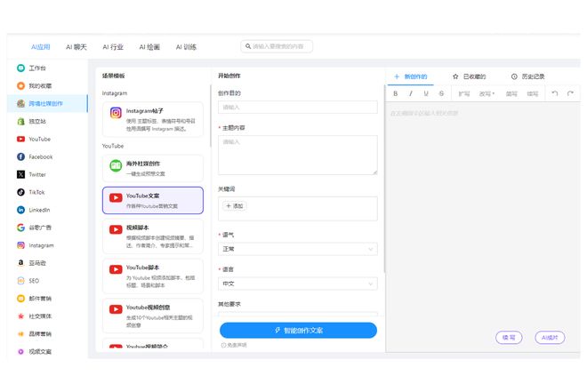Select SEO in the left sidebar

(47, 281)
